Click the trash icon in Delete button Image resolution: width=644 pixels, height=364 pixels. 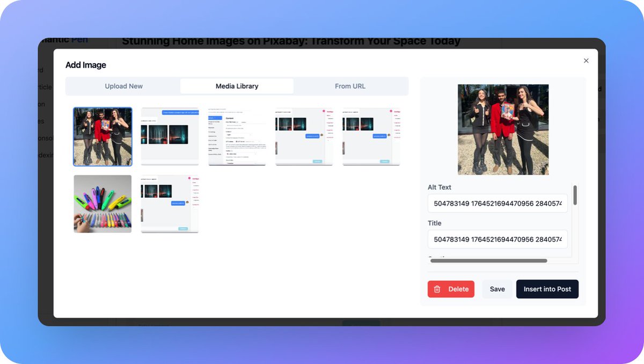437,289
